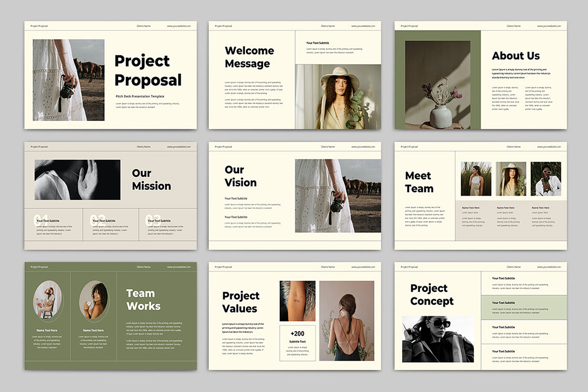Image resolution: width=588 pixels, height=392 pixels.
Task: Select the flower vase photo on the About Us slide
Action: (x=438, y=85)
